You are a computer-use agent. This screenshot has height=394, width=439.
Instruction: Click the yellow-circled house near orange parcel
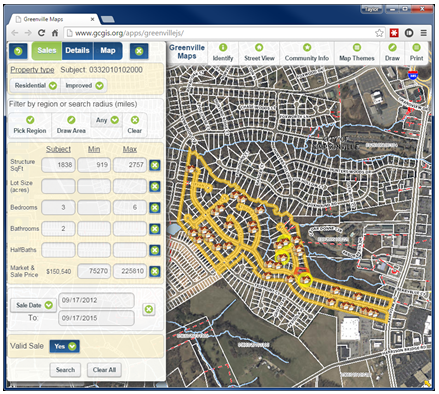[x=304, y=279]
